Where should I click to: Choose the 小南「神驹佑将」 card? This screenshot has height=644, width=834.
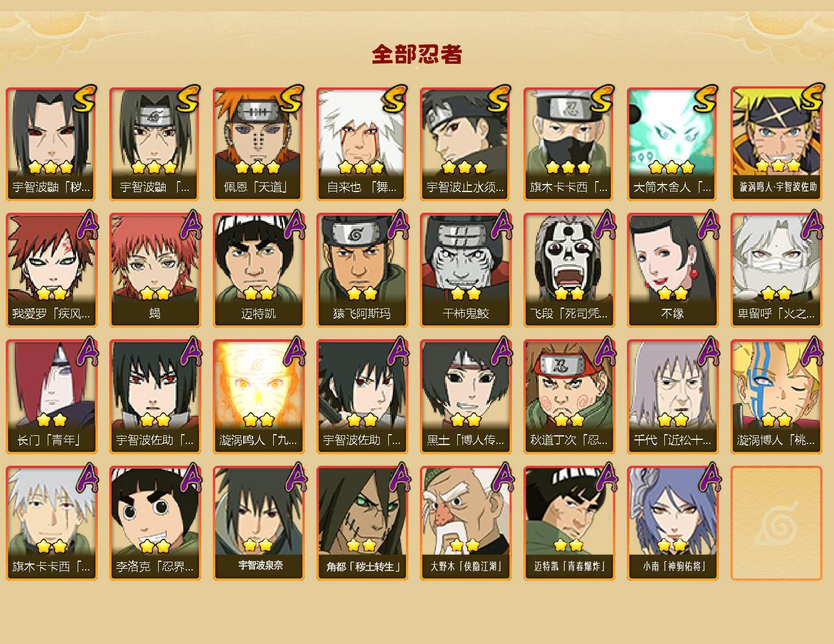pos(672,523)
